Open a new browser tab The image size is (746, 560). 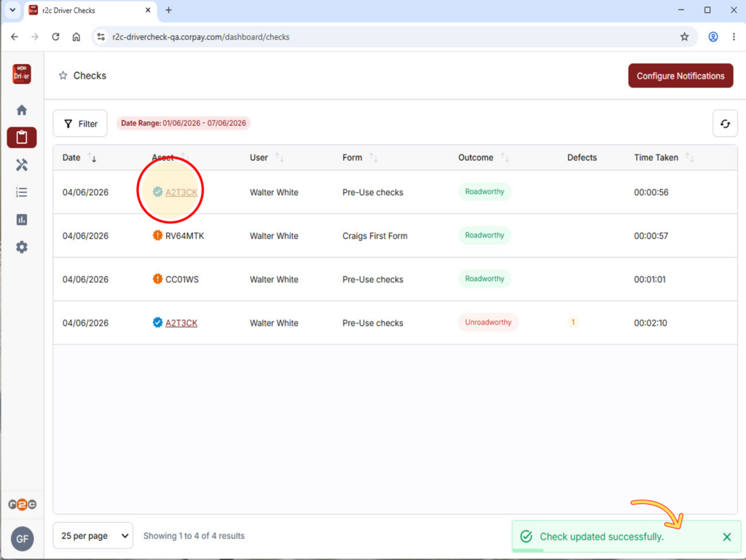pyautogui.click(x=168, y=10)
